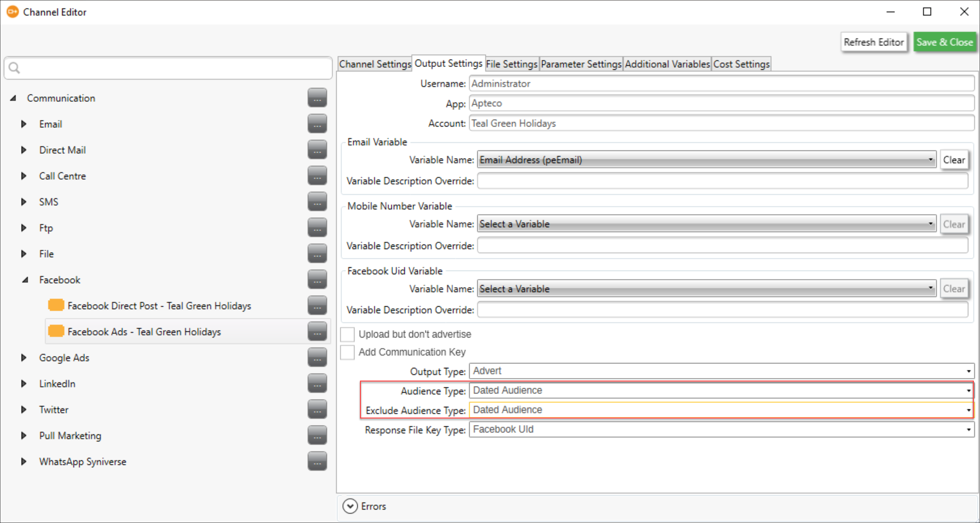980x523 pixels.
Task: Click the Account field
Action: [721, 123]
